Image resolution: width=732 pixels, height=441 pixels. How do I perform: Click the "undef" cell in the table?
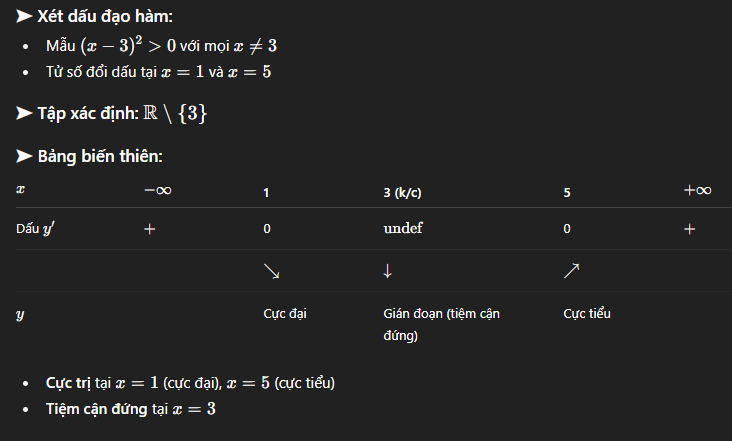403,229
